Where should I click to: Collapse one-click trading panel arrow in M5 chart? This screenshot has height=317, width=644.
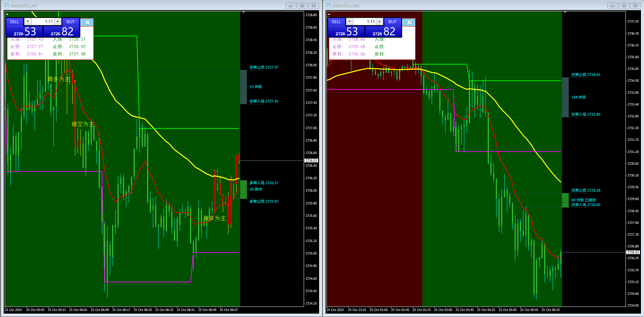coord(329,14)
